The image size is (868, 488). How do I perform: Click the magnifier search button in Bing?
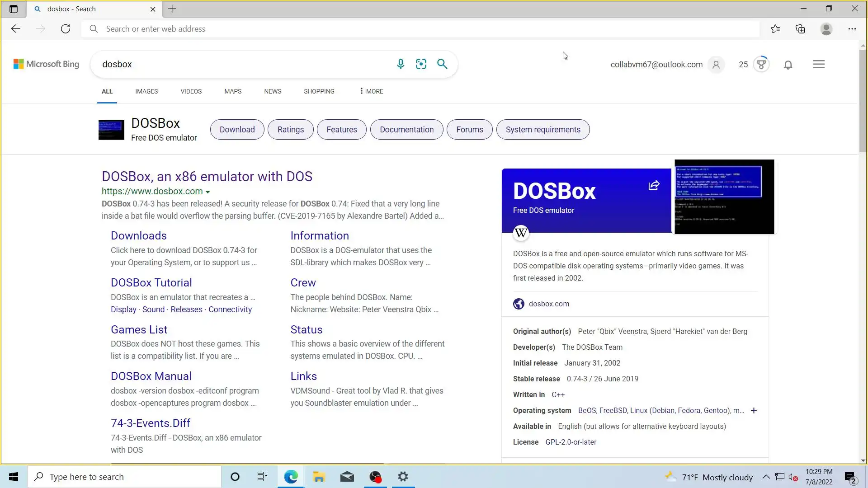pos(442,64)
